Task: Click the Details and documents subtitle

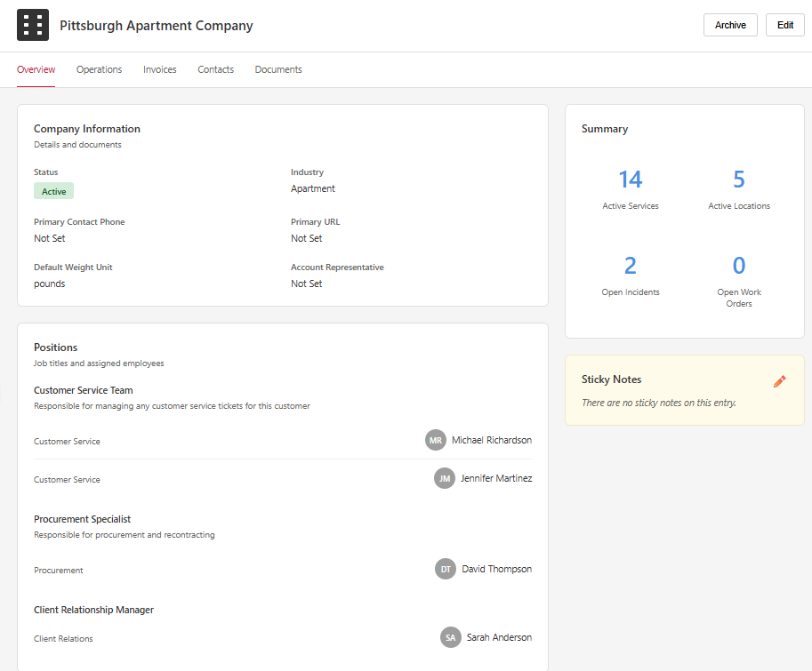Action: pos(77,145)
